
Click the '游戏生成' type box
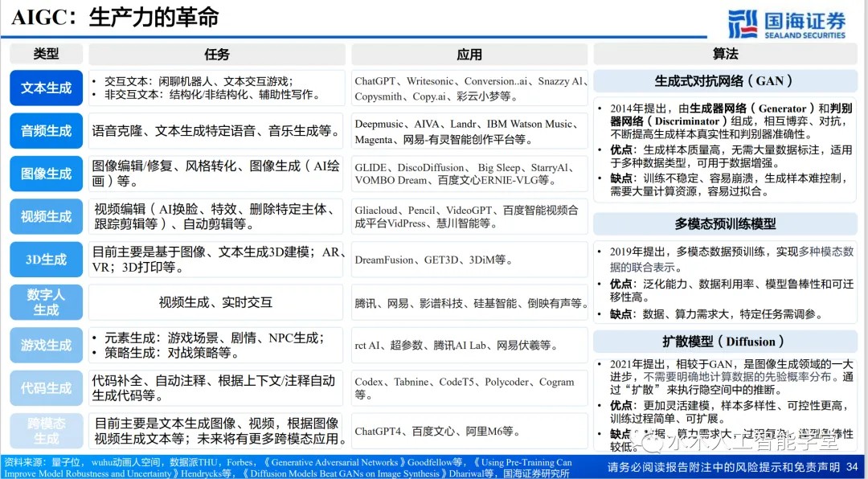(x=46, y=345)
